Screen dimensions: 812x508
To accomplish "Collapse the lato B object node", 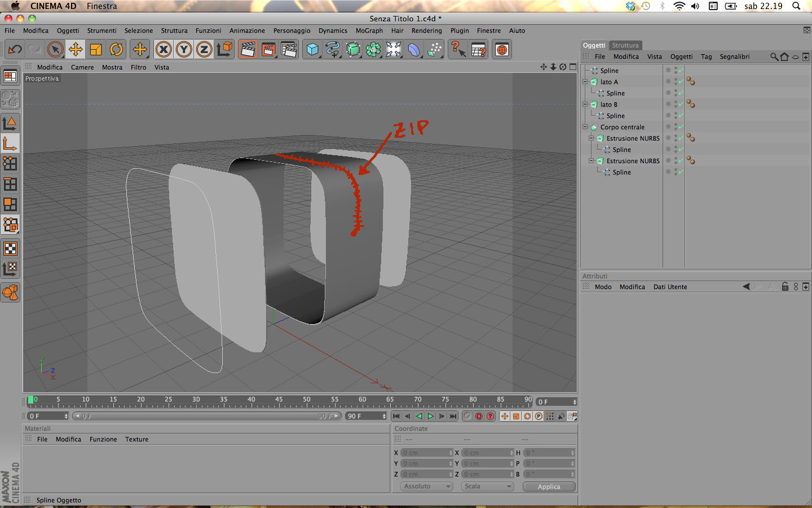I will pyautogui.click(x=585, y=104).
